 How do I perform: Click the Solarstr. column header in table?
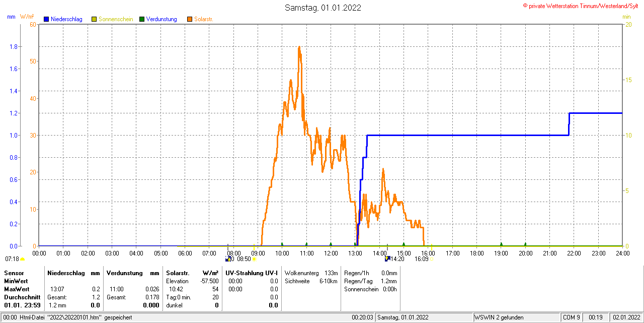click(178, 273)
